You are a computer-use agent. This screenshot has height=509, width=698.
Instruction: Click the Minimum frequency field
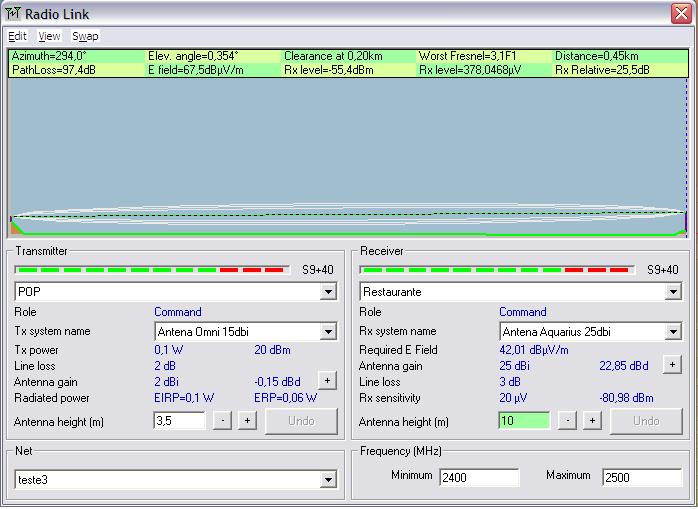(479, 478)
